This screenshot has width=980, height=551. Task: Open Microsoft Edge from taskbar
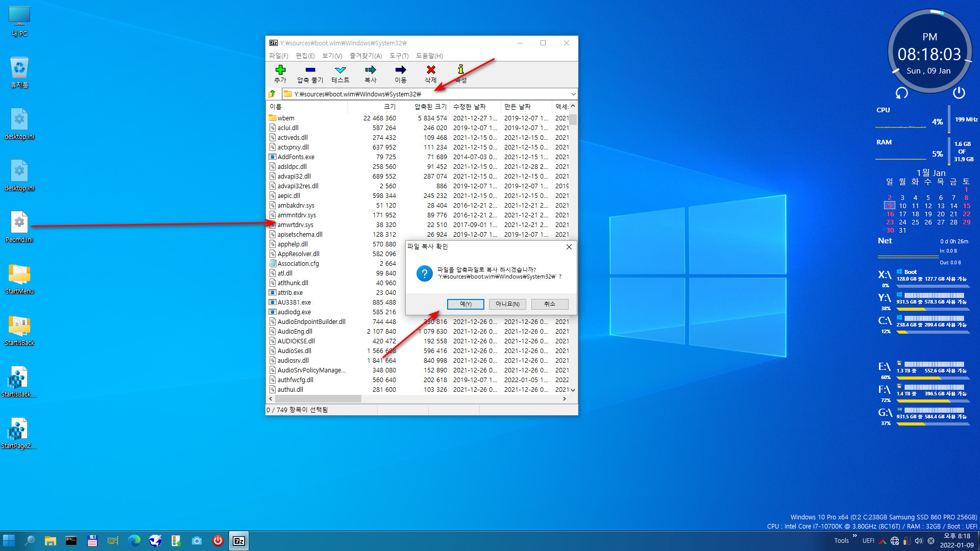pos(134,541)
